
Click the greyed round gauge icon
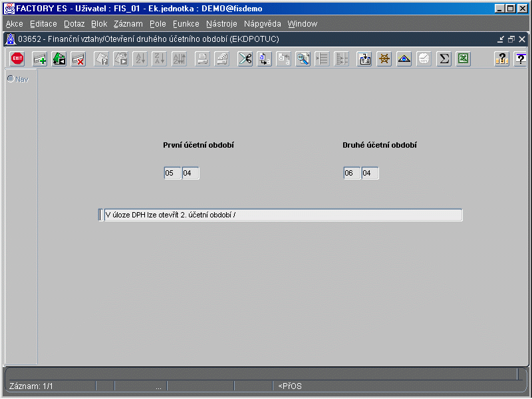click(424, 59)
